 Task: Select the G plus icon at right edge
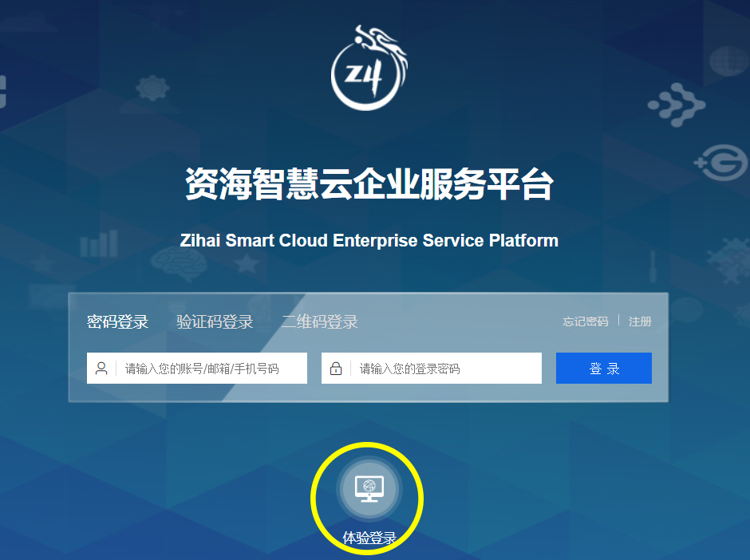(720, 163)
